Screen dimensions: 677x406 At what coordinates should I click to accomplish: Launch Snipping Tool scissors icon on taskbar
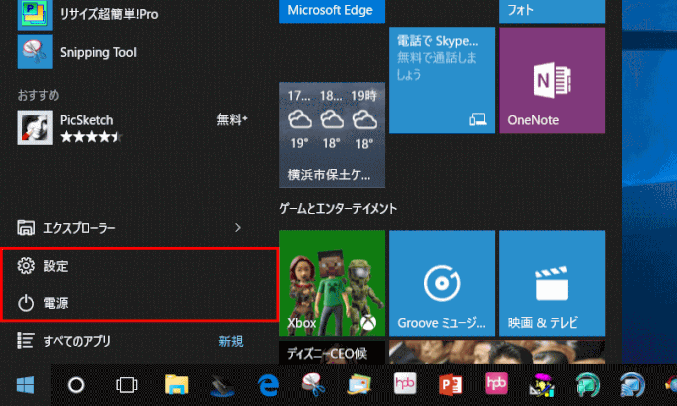tap(314, 384)
